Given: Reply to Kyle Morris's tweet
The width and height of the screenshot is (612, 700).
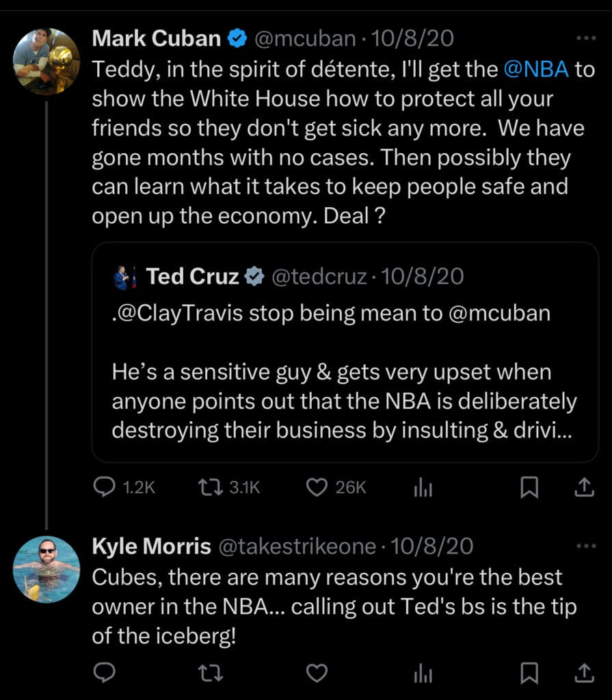Looking at the screenshot, I should [104, 673].
